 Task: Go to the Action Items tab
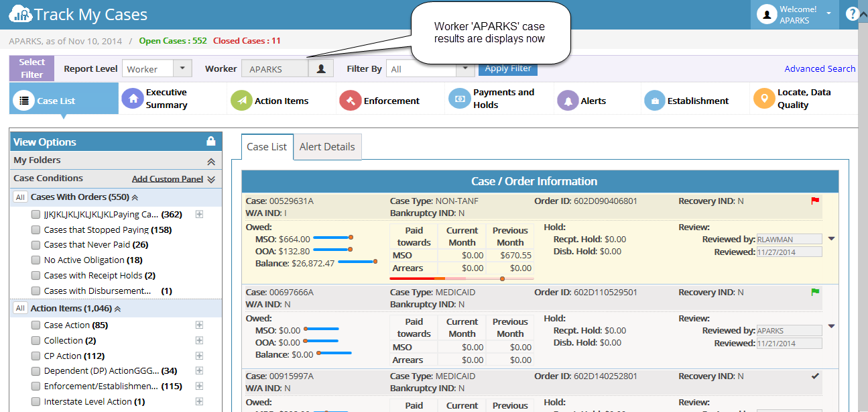[x=282, y=101]
